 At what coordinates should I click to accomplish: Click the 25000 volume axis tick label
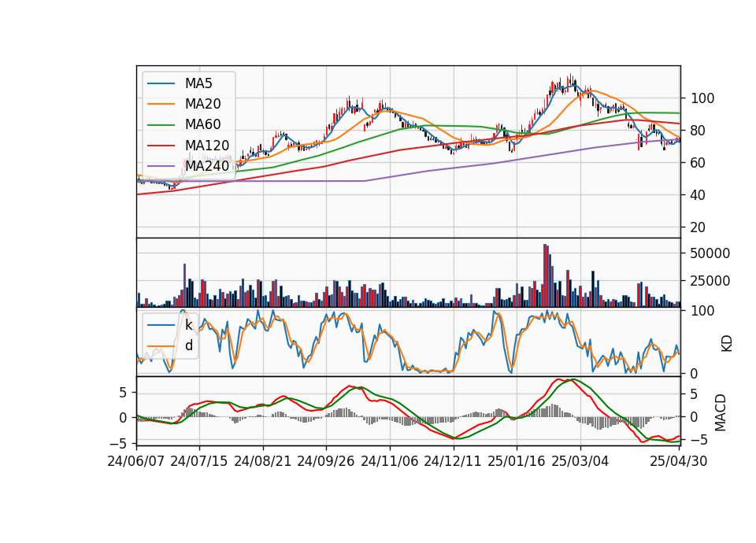pyautogui.click(x=710, y=281)
